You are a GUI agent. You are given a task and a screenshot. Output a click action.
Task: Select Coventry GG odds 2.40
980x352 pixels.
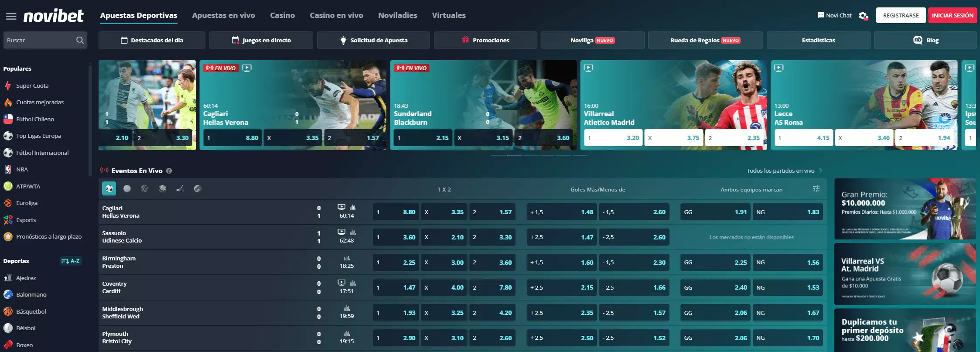click(715, 287)
